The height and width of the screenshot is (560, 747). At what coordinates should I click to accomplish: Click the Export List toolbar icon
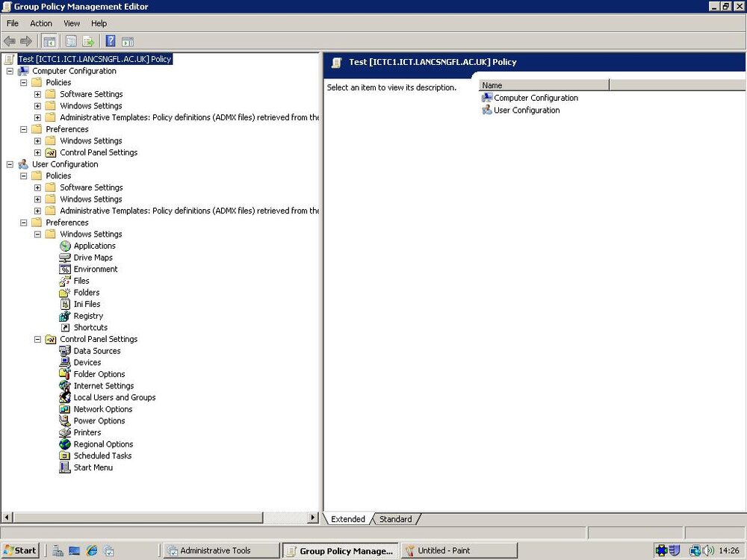click(89, 41)
